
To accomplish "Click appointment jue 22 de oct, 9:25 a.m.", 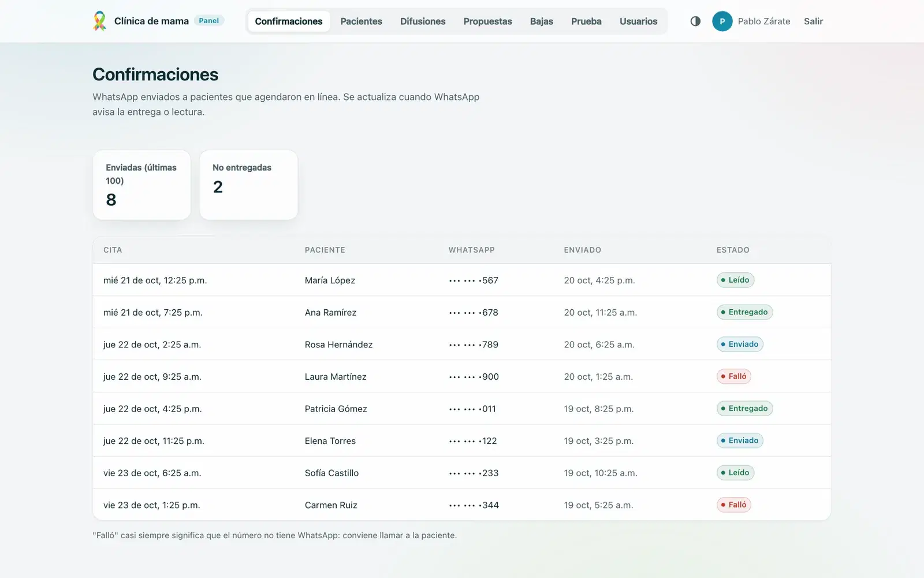I will (x=152, y=377).
